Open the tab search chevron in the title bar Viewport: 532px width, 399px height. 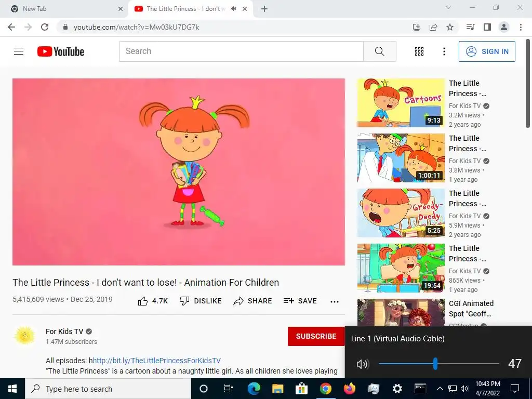point(448,7)
